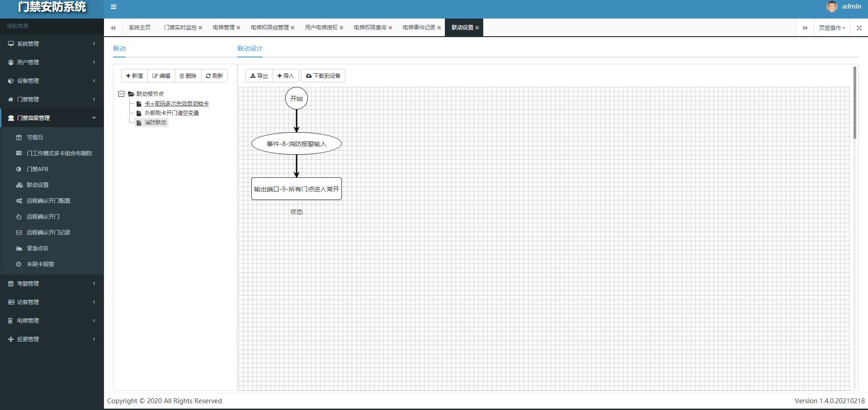
Task: Expand the 考勤管理 menu chevron
Action: pos(94,283)
